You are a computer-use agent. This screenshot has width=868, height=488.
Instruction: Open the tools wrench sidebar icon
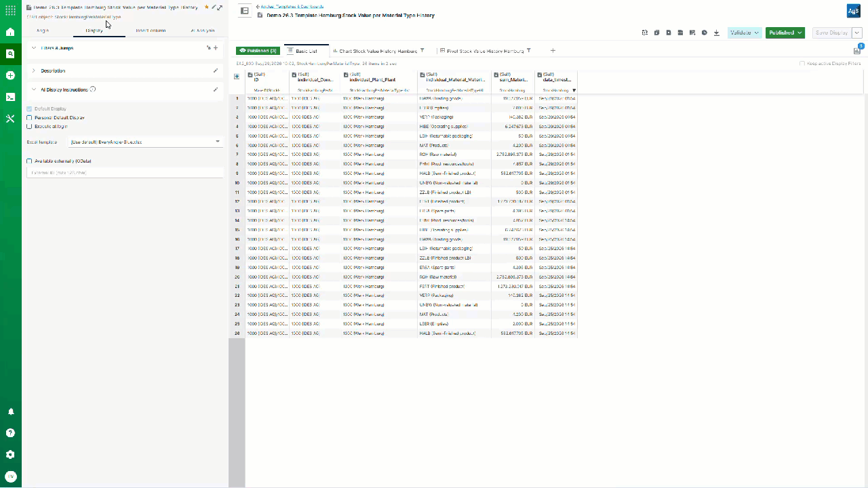[x=10, y=119]
